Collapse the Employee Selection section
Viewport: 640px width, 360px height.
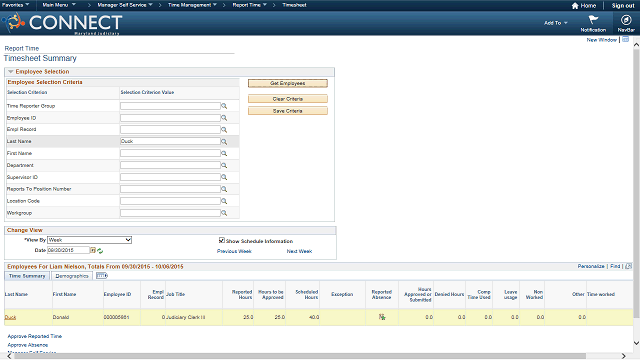coord(11,72)
